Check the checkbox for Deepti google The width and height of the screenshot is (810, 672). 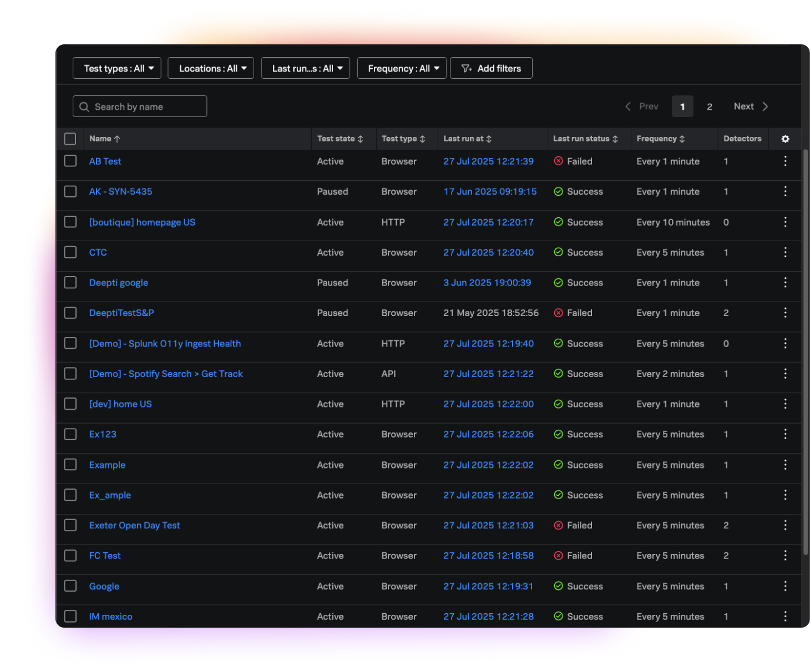point(70,282)
